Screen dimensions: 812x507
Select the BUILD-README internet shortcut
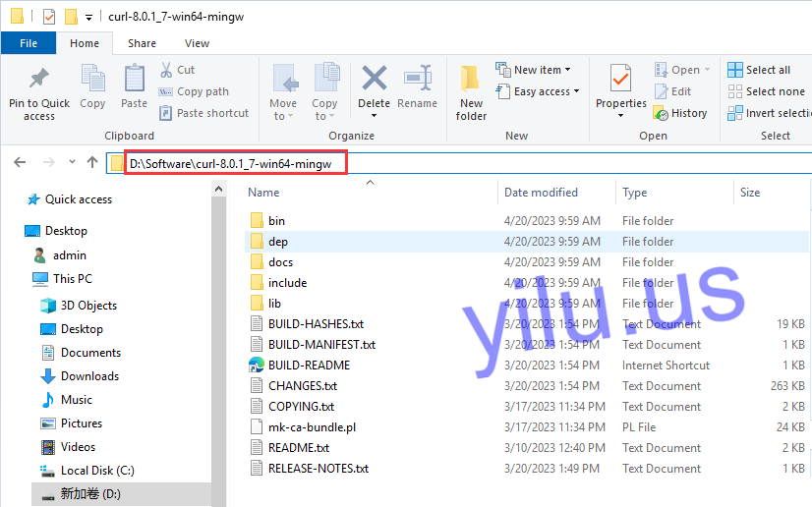click(526, 366)
